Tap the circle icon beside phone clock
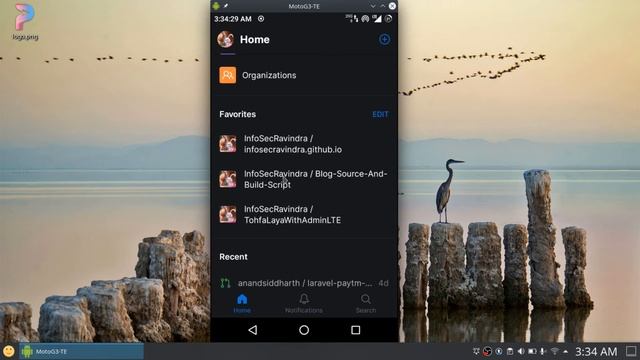This screenshot has height=360, width=640. tap(261, 19)
